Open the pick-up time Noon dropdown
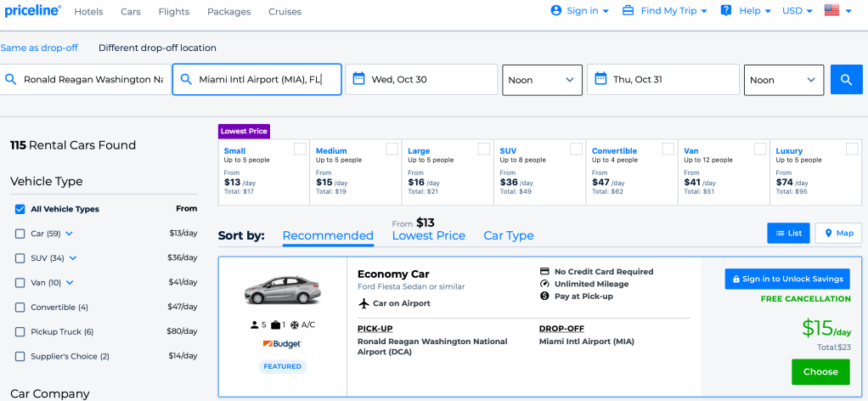 542,80
